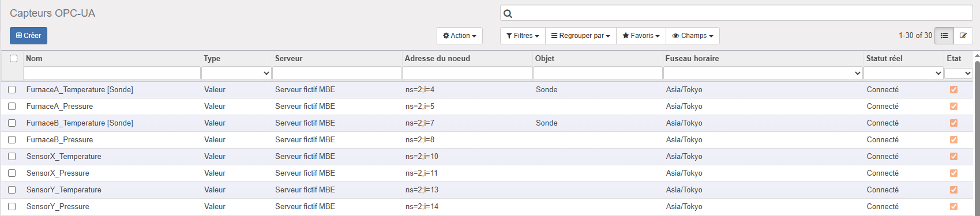Click the search magnifier icon
980x216 pixels.
coord(508,14)
